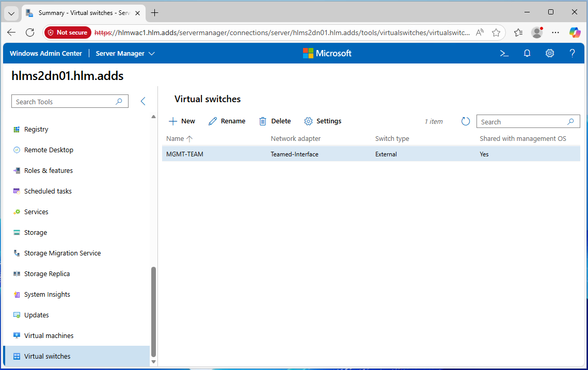Click the Delete trash icon button

coord(275,121)
